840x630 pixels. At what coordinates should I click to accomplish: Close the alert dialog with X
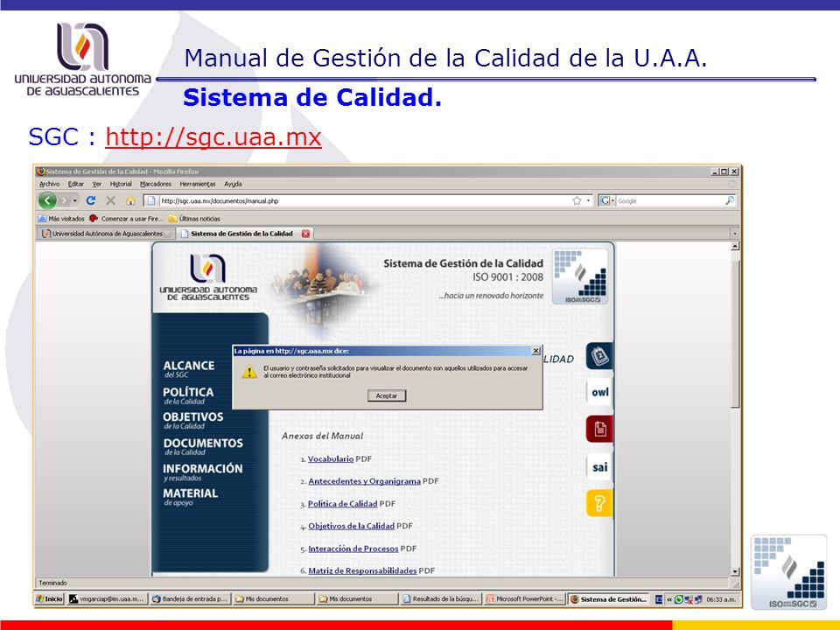(535, 351)
